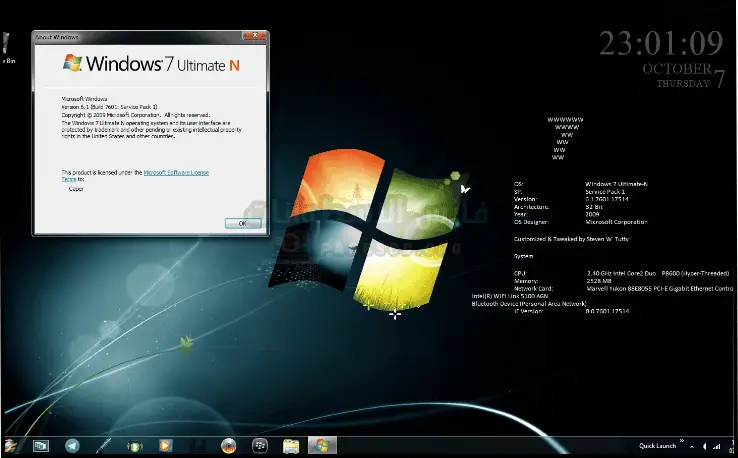Open the round orange taskbar application icon
Image resolution: width=738 pixels, height=458 pixels.
pyautogui.click(x=228, y=446)
